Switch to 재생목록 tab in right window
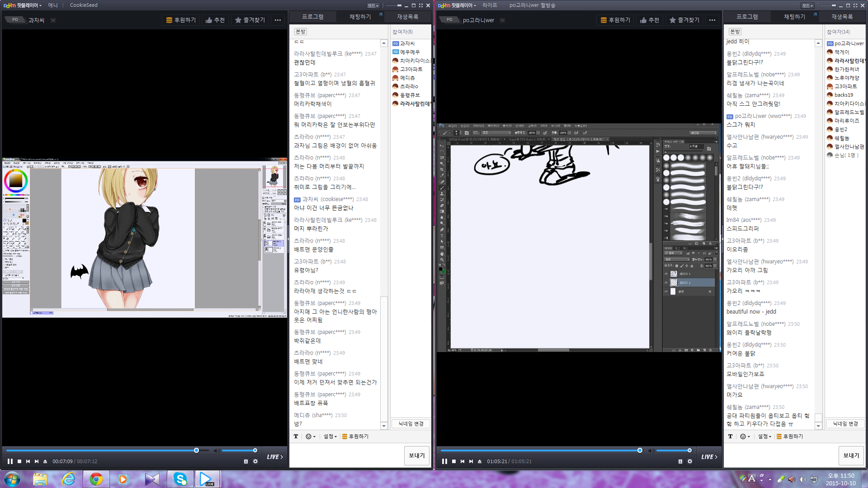Screen dimensions: 868x488 (x=842, y=17)
